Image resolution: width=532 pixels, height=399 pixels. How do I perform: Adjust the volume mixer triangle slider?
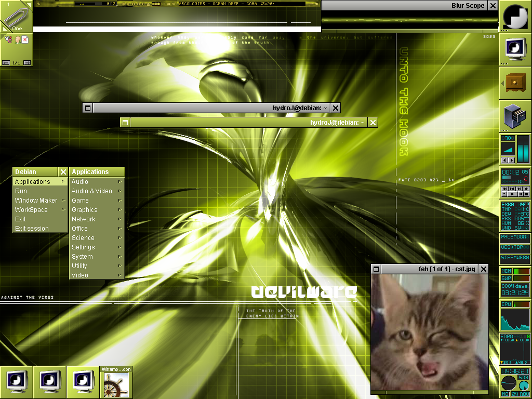click(x=509, y=149)
